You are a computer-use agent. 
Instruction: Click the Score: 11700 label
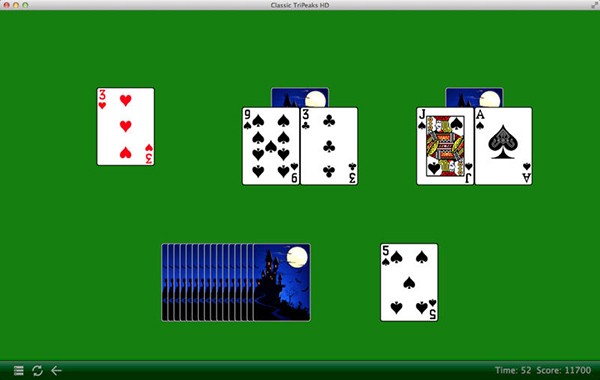tap(564, 370)
